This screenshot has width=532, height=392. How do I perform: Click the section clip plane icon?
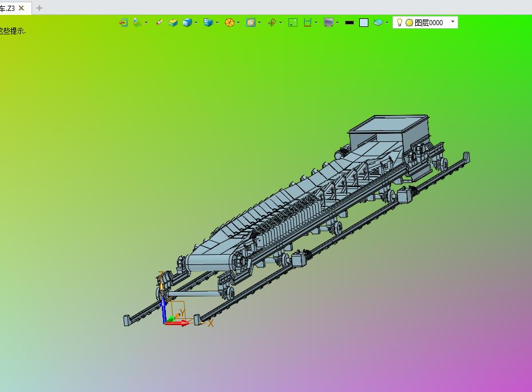(307, 22)
